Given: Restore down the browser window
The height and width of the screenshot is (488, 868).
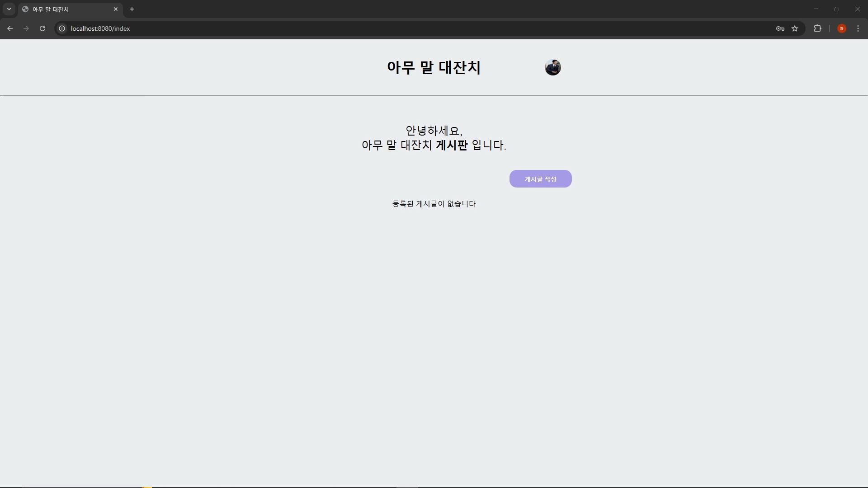Looking at the screenshot, I should tap(837, 9).
